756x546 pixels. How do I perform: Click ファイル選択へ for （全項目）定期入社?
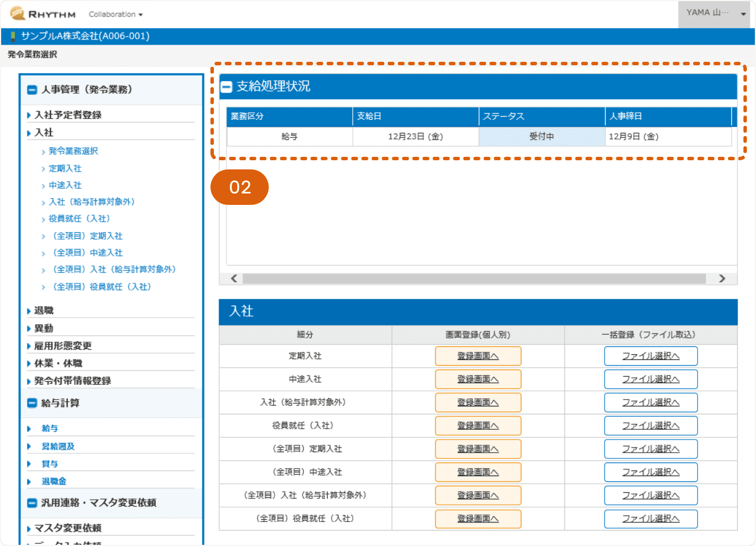point(651,449)
